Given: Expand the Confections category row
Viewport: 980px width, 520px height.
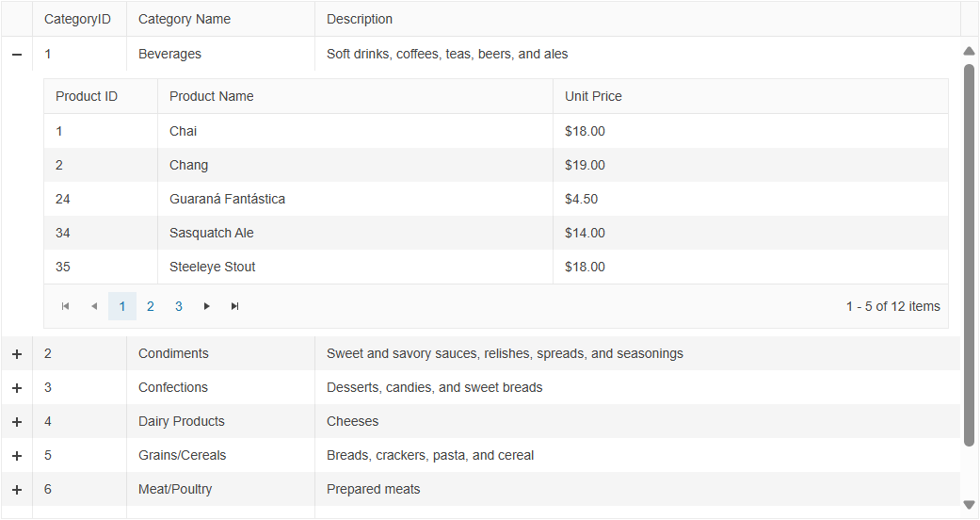Looking at the screenshot, I should [x=17, y=388].
